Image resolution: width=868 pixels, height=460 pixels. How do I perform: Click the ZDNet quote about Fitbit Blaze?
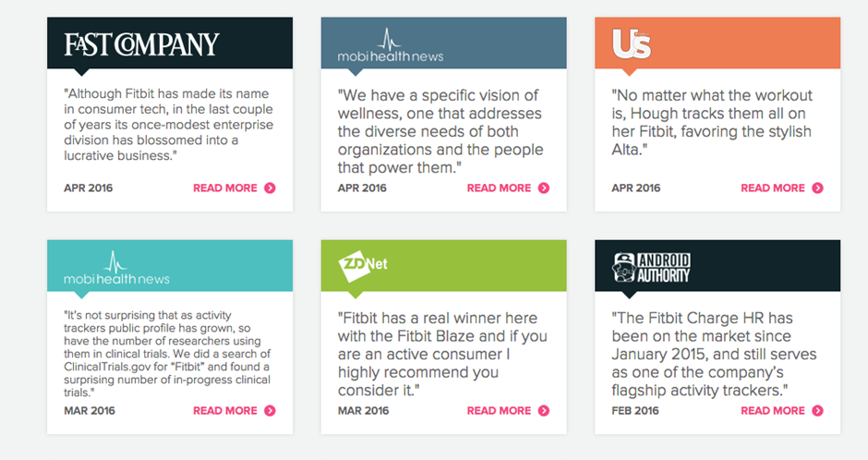(x=441, y=353)
